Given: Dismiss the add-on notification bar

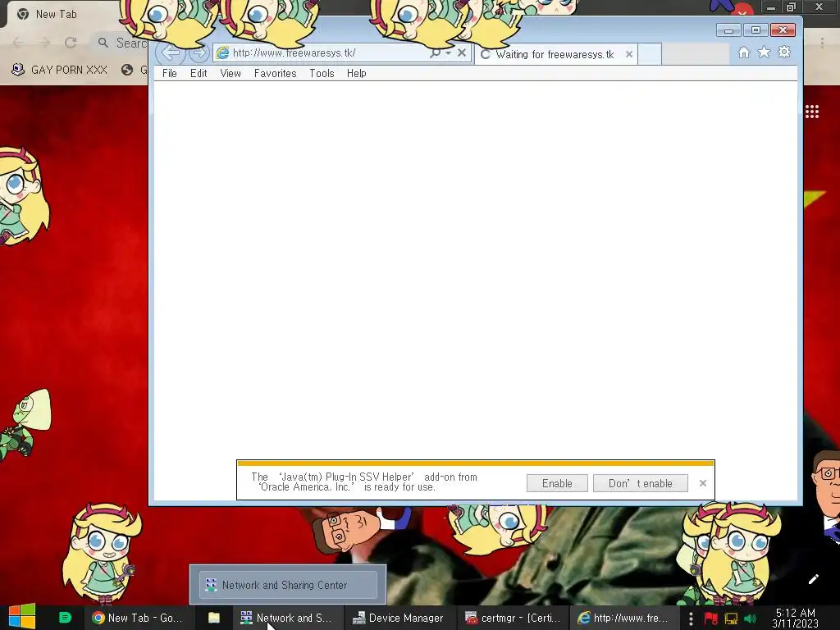Looking at the screenshot, I should click(703, 483).
